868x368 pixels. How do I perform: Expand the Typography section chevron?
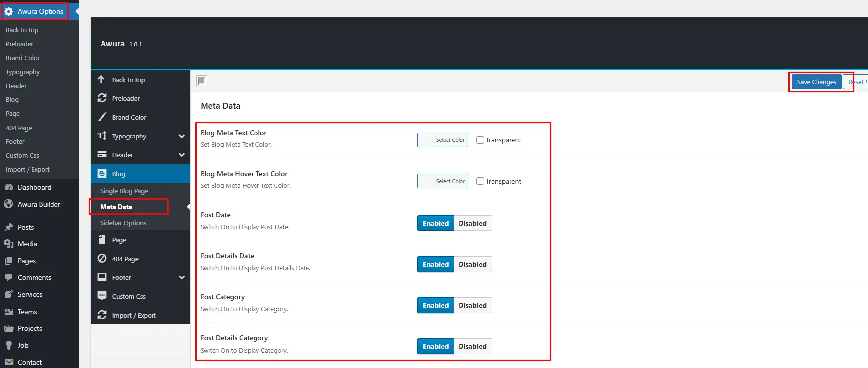coord(182,136)
